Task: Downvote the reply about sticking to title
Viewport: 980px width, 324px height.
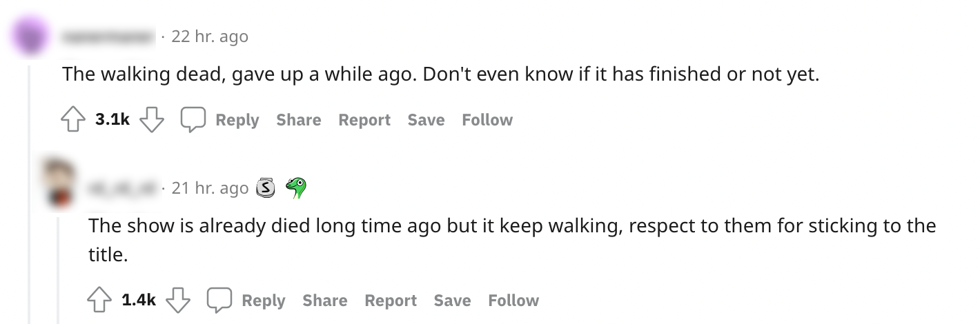Action: [x=179, y=301]
